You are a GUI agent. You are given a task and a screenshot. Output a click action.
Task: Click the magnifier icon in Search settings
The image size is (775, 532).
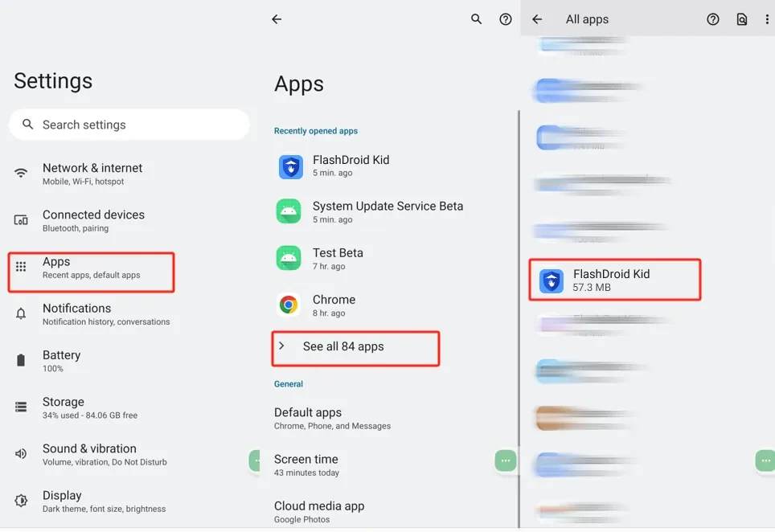click(28, 125)
